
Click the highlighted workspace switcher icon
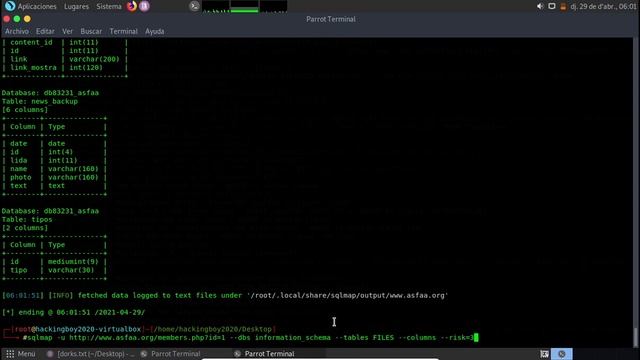(562, 354)
